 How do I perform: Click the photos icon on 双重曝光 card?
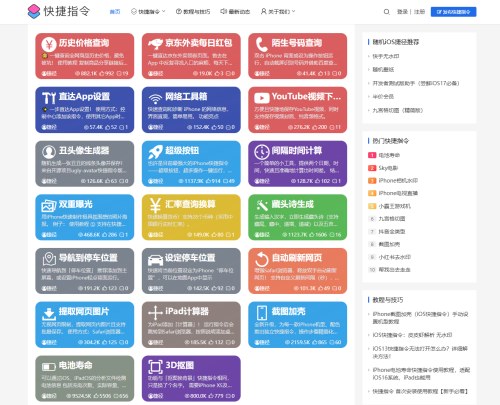pyautogui.click(x=49, y=206)
